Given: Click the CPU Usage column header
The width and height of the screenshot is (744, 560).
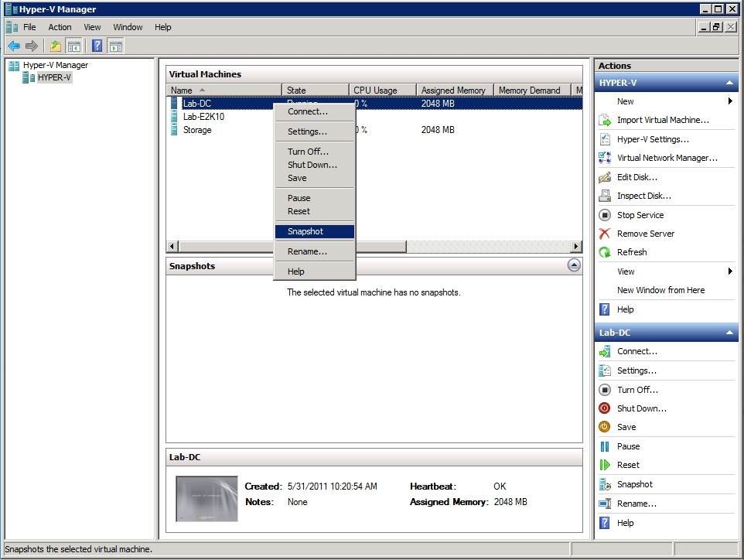Looking at the screenshot, I should pos(383,90).
